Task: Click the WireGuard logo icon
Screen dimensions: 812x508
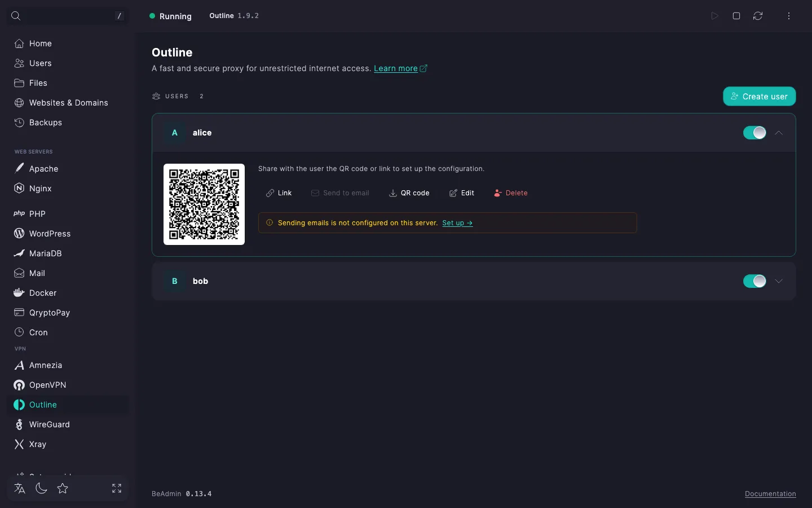Action: pyautogui.click(x=19, y=424)
